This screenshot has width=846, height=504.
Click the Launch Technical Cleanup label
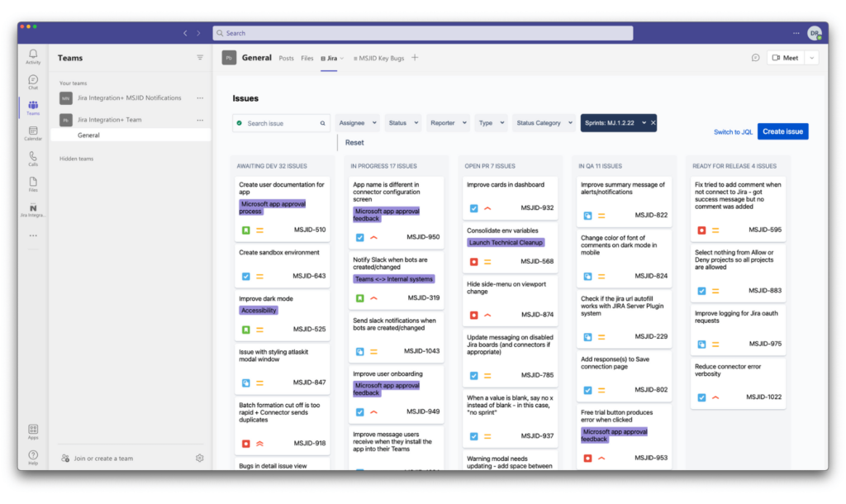(506, 243)
